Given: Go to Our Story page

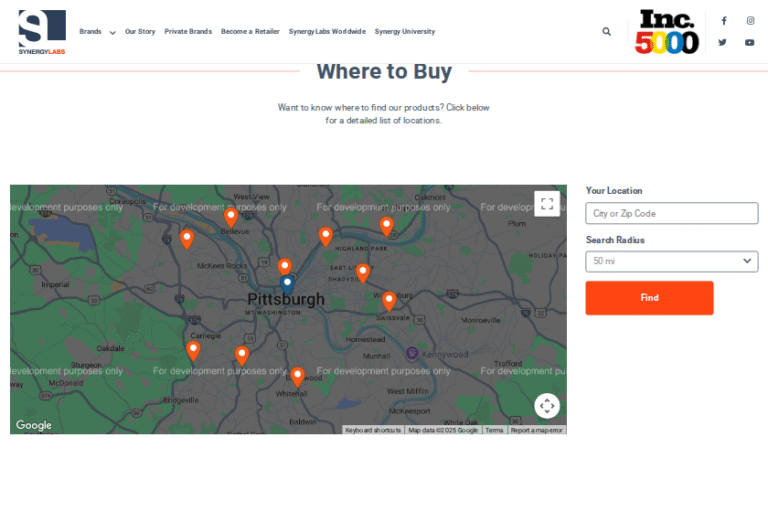Looking at the screenshot, I should [140, 32].
